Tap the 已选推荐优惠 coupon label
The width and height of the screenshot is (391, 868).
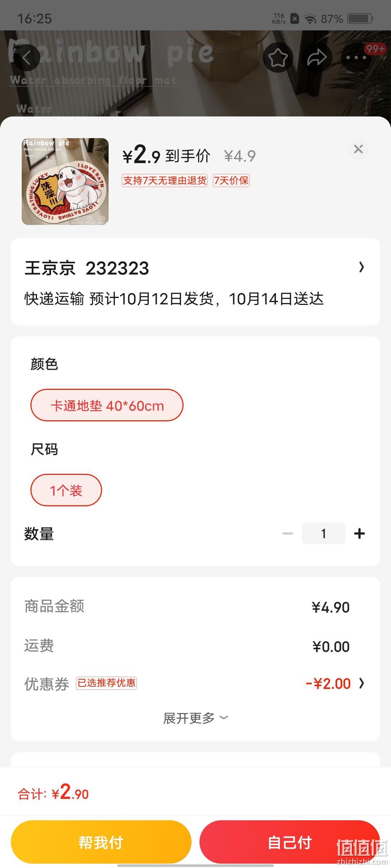point(106,683)
